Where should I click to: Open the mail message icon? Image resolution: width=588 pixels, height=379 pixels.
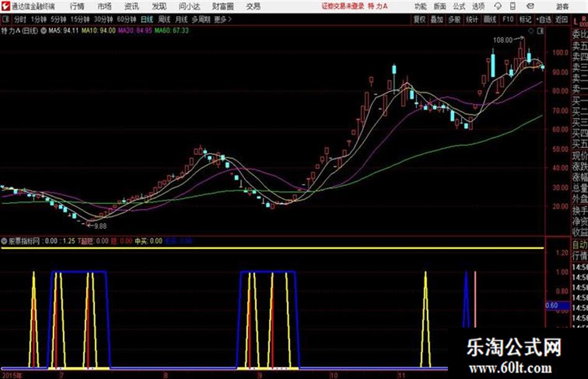tap(530, 6)
